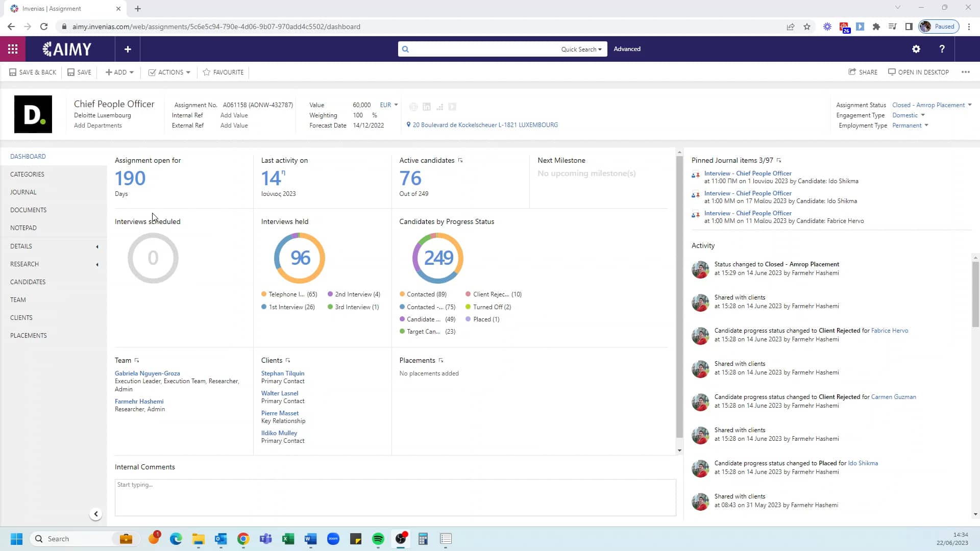Collapse the sidebar with the chevron button
The height and width of the screenshot is (551, 980).
click(x=95, y=514)
